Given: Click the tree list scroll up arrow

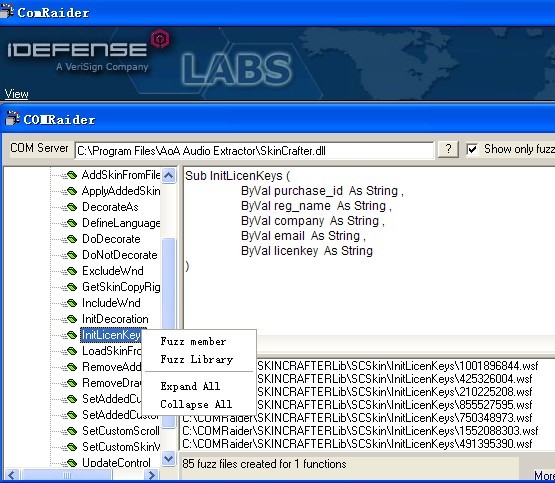Looking at the screenshot, I should (x=168, y=175).
